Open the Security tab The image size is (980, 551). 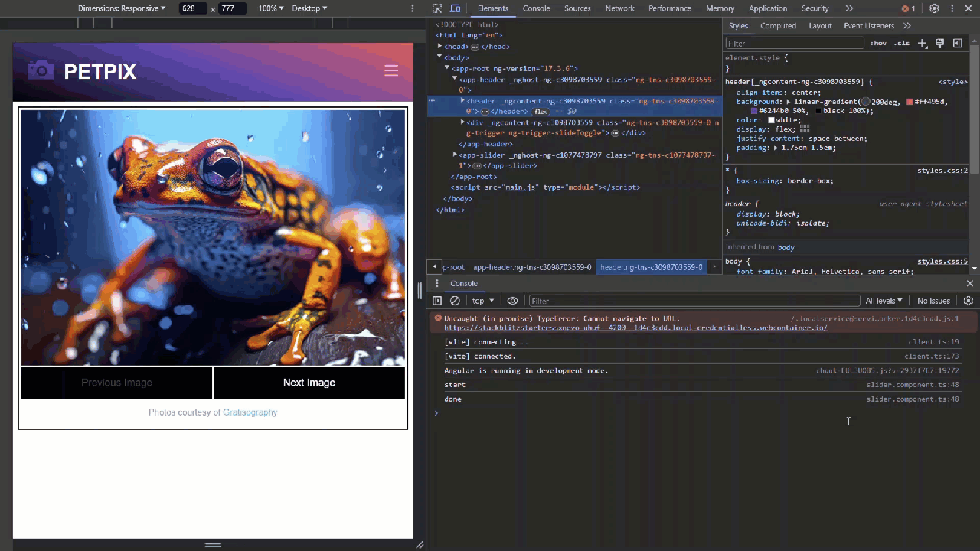coord(815,8)
